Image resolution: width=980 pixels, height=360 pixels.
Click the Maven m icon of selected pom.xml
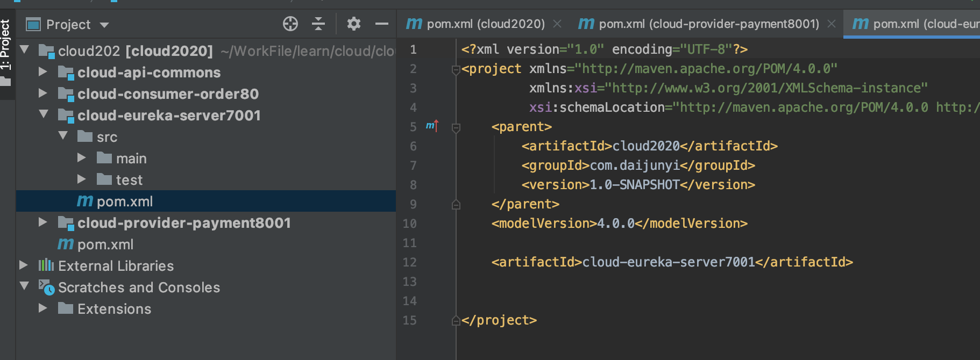pos(85,201)
